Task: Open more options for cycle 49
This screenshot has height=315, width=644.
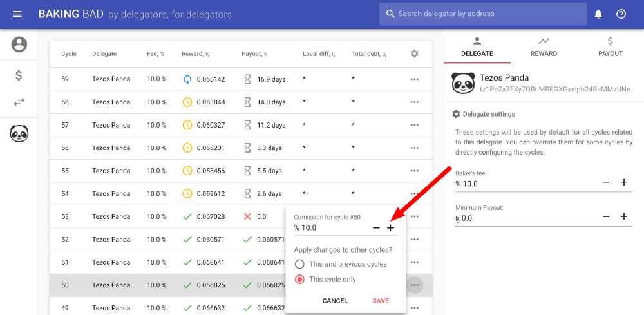Action: coord(414,308)
